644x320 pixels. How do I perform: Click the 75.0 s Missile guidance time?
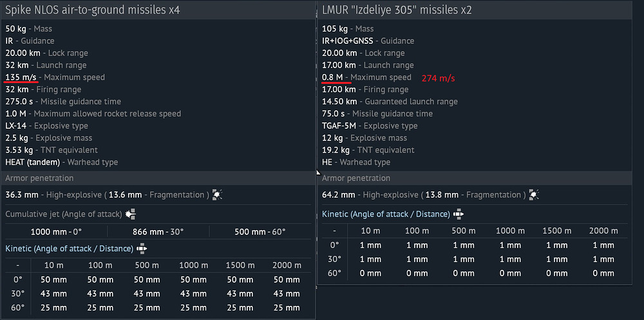tap(377, 113)
